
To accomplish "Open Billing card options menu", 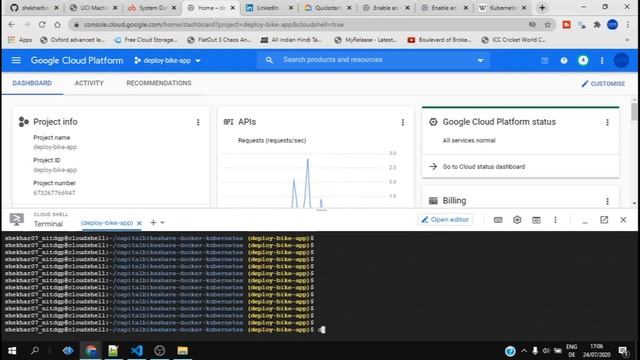I will (607, 201).
